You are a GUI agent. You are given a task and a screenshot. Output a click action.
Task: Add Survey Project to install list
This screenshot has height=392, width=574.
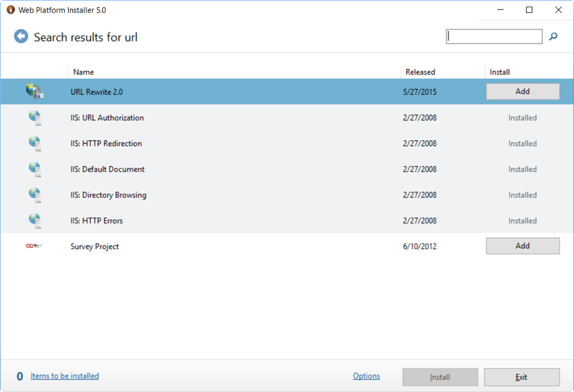click(522, 246)
